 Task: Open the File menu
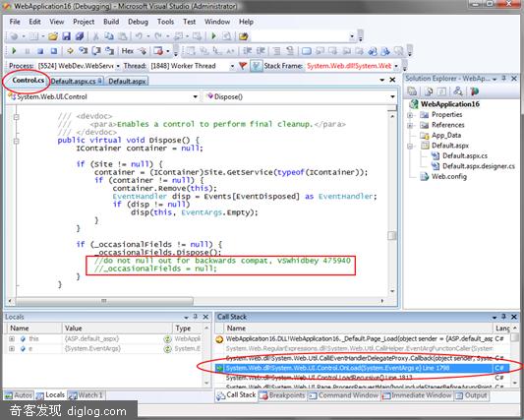pyautogui.click(x=15, y=22)
